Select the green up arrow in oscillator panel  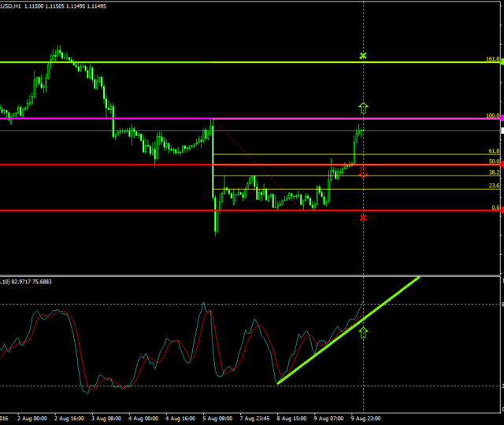(x=363, y=332)
